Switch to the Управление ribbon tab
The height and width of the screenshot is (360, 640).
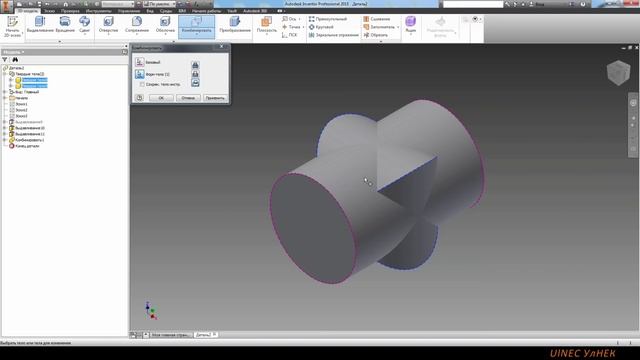(x=129, y=11)
